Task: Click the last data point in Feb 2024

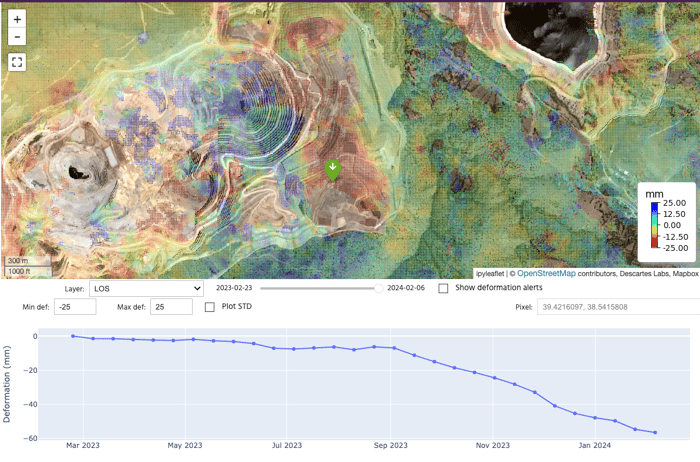Action: coord(655,433)
